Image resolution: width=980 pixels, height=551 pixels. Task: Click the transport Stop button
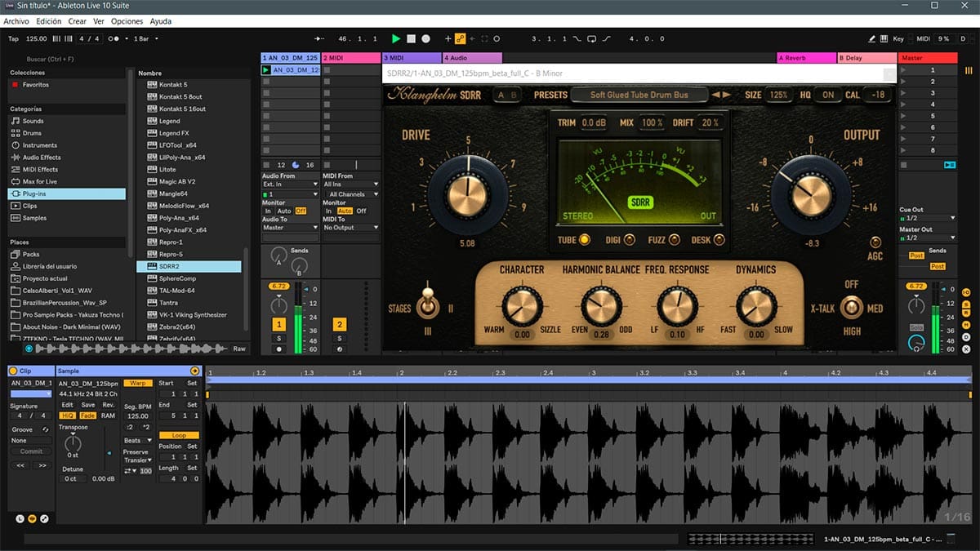coord(411,38)
